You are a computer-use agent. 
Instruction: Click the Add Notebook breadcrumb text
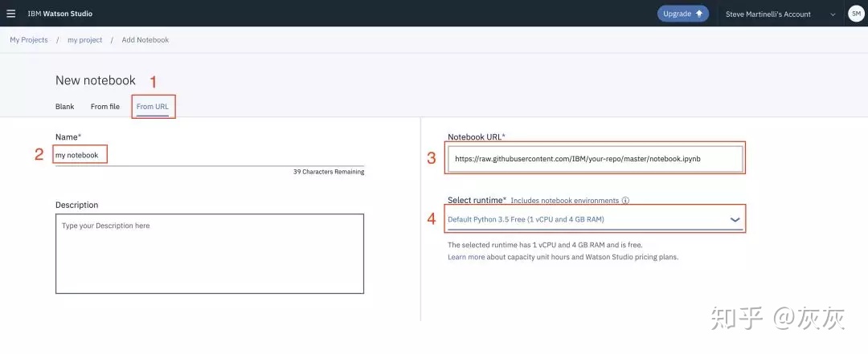click(145, 40)
